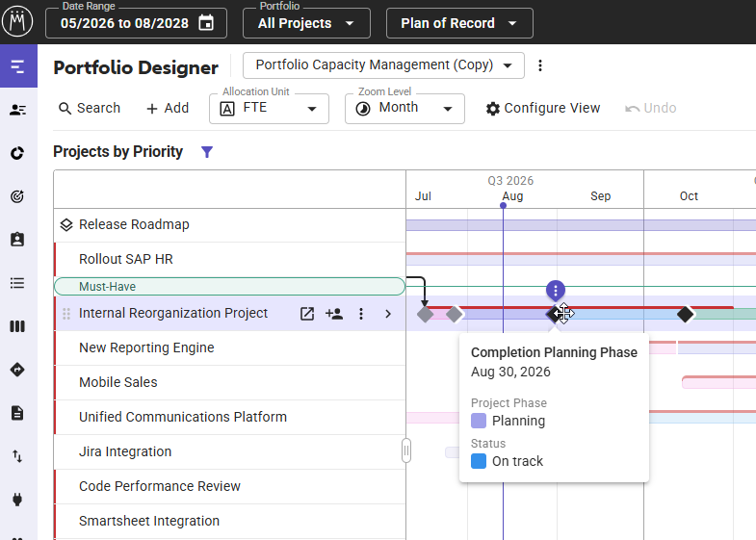Image resolution: width=756 pixels, height=540 pixels.
Task: Open the board columns sidebar icon
Action: coord(17,326)
